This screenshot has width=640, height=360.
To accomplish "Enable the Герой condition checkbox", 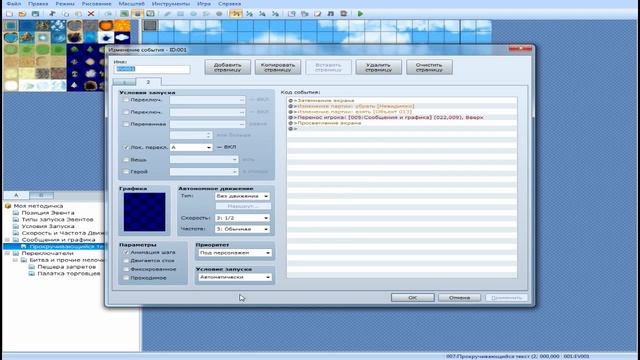I will pos(126,171).
